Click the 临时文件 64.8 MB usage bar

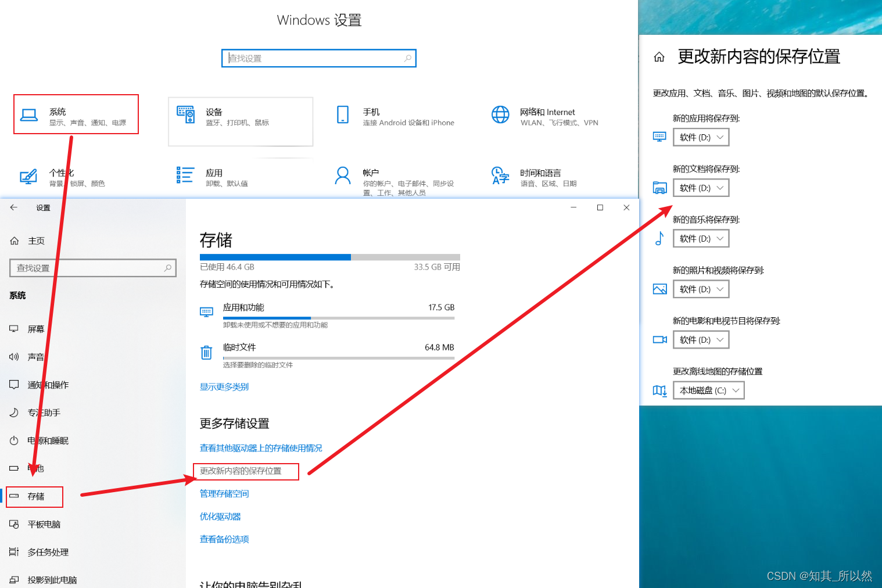coord(339,358)
